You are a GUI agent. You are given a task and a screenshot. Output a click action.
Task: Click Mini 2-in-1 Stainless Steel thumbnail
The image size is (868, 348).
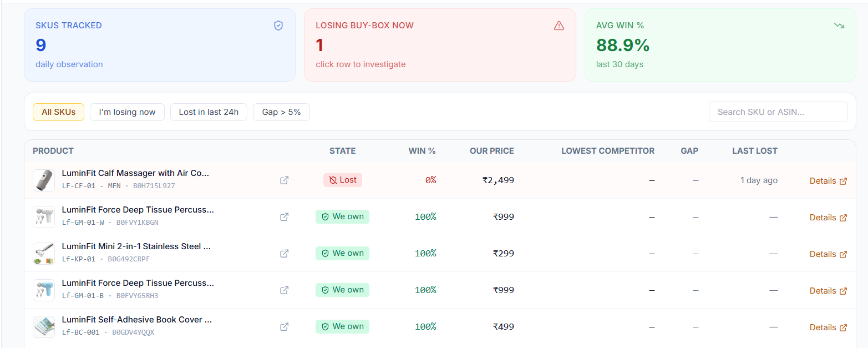click(x=44, y=254)
